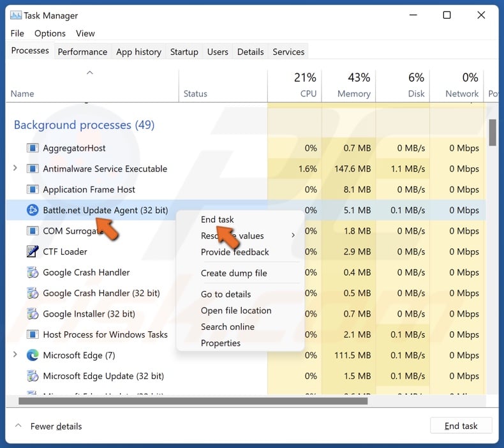
Task: Click the Microsoft Edge Update (32 bit) icon
Action: 33,376
